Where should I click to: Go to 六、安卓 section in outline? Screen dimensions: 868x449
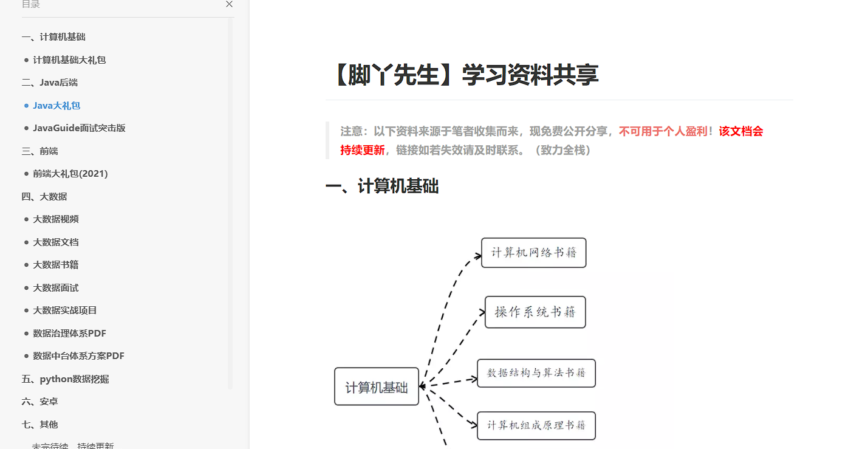(39, 402)
